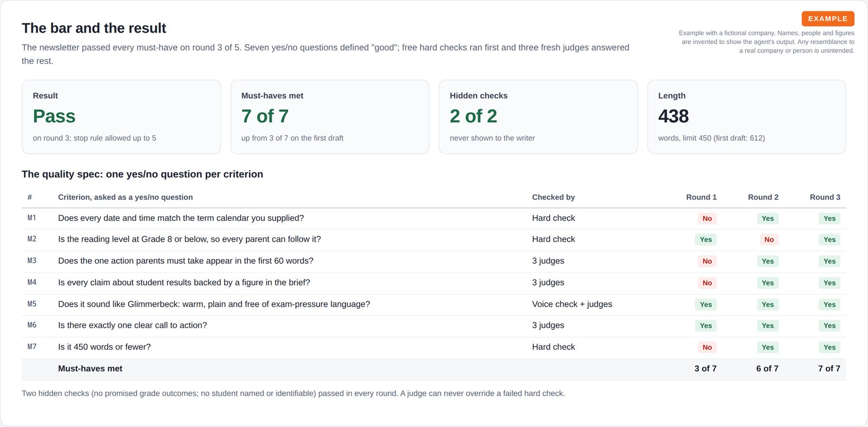Click the Checked by column header
Screen dimensions: 868x427
pyautogui.click(x=553, y=197)
